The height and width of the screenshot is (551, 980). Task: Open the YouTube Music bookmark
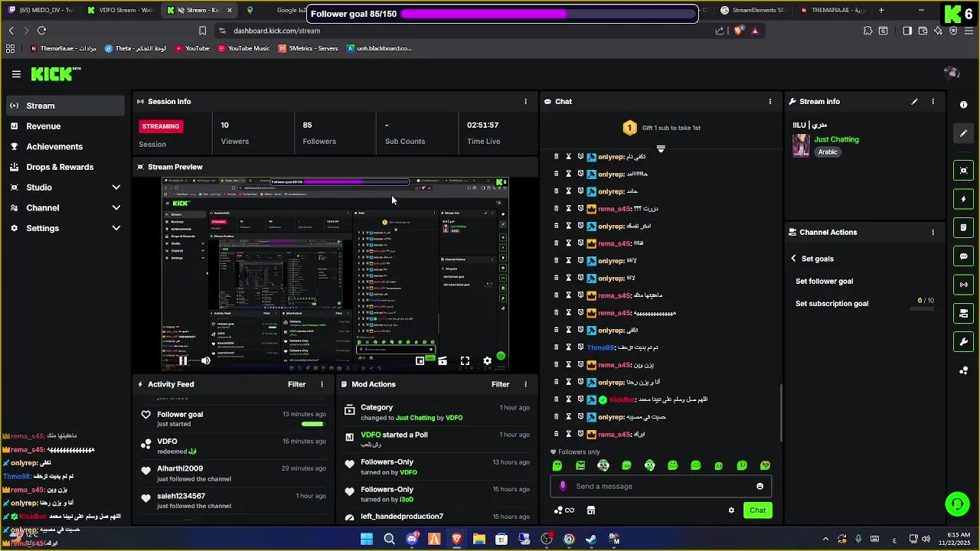coord(243,48)
